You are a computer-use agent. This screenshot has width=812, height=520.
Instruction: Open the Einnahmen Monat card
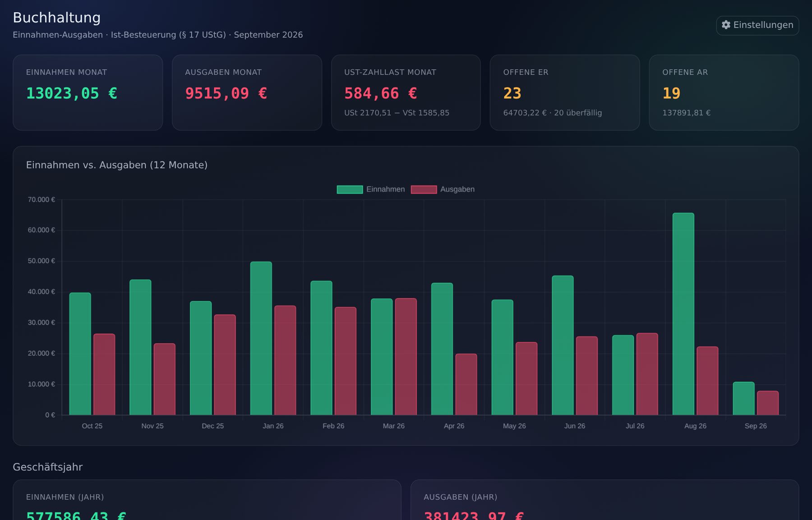(x=88, y=92)
